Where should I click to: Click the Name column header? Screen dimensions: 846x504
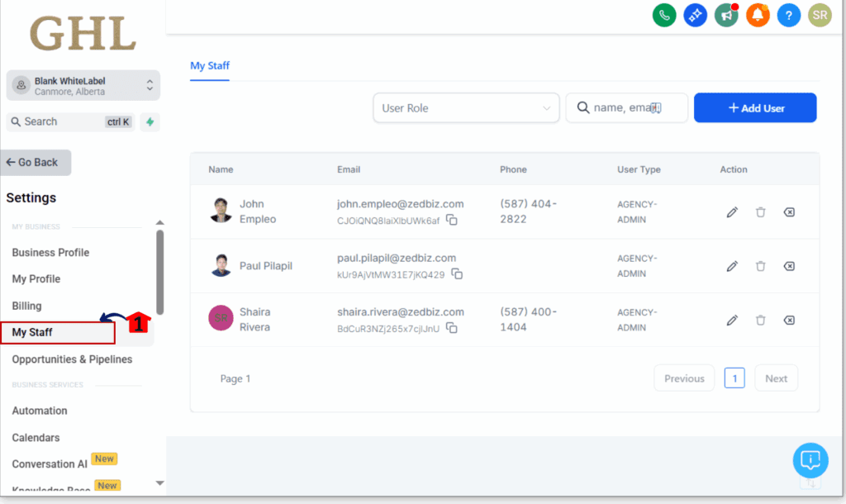click(x=221, y=169)
